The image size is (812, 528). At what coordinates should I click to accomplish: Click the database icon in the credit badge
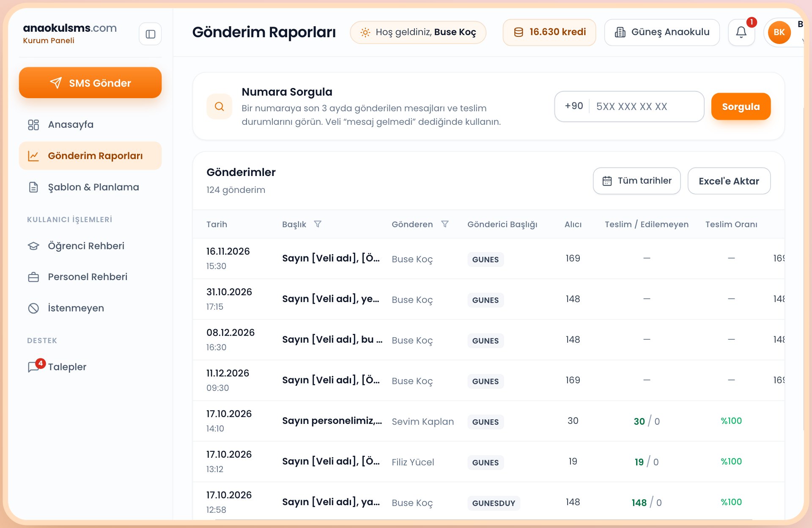tap(518, 32)
